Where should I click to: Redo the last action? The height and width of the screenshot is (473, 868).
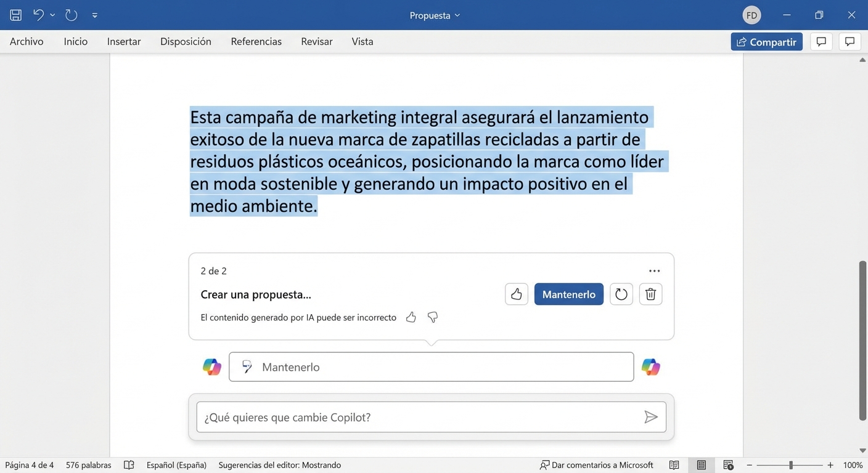click(72, 15)
